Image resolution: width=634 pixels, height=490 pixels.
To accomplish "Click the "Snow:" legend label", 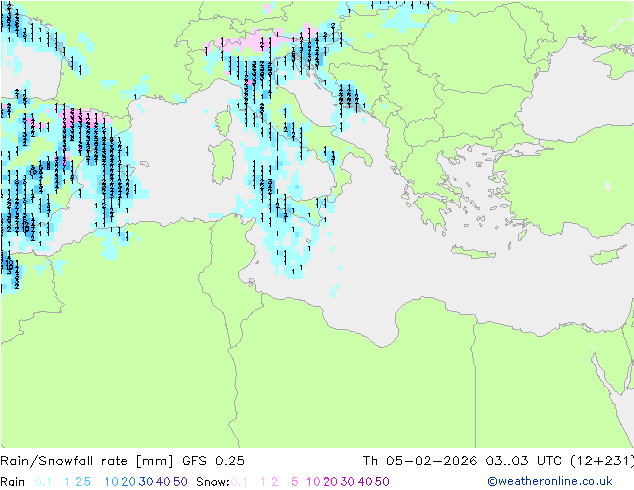I will pos(213,482).
